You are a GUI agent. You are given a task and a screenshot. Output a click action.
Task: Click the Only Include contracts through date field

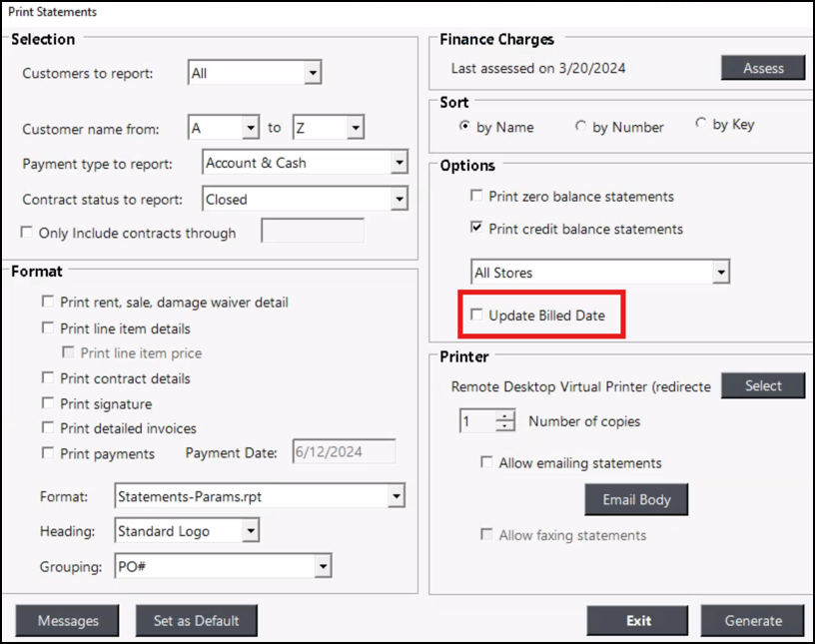312,232
